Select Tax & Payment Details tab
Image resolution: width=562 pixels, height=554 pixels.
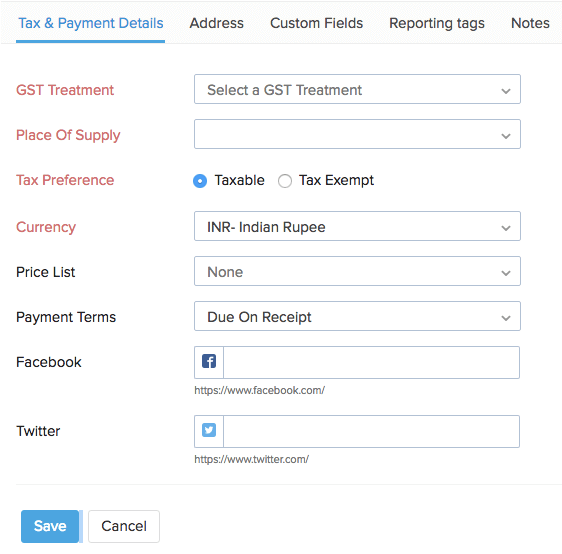(x=91, y=23)
